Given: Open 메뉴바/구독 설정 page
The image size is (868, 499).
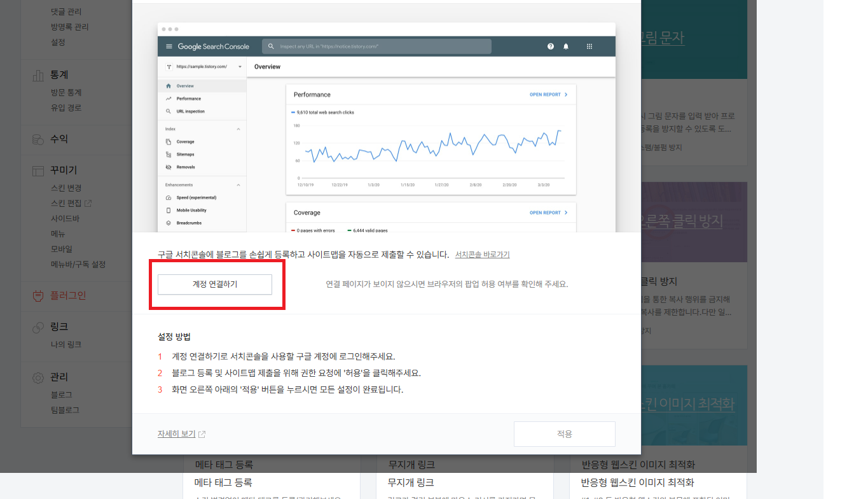Looking at the screenshot, I should point(78,264).
